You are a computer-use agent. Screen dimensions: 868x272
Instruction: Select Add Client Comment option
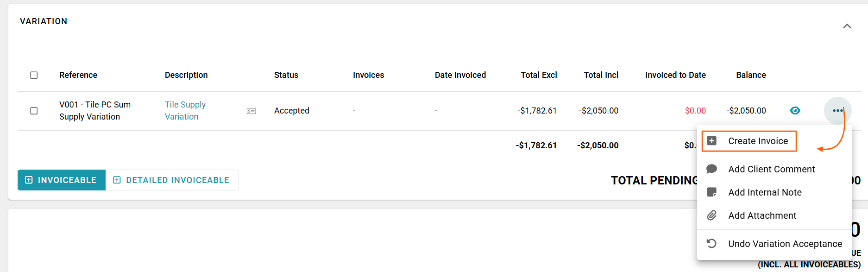771,169
